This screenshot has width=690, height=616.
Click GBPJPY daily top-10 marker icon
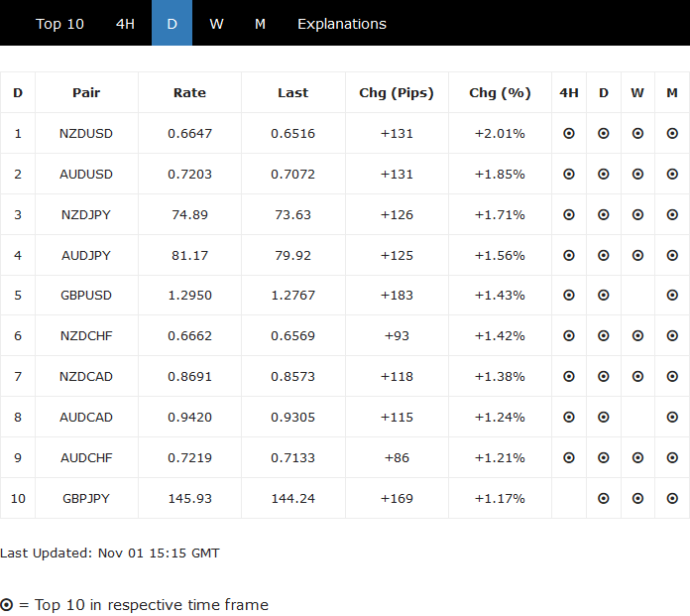point(604,498)
